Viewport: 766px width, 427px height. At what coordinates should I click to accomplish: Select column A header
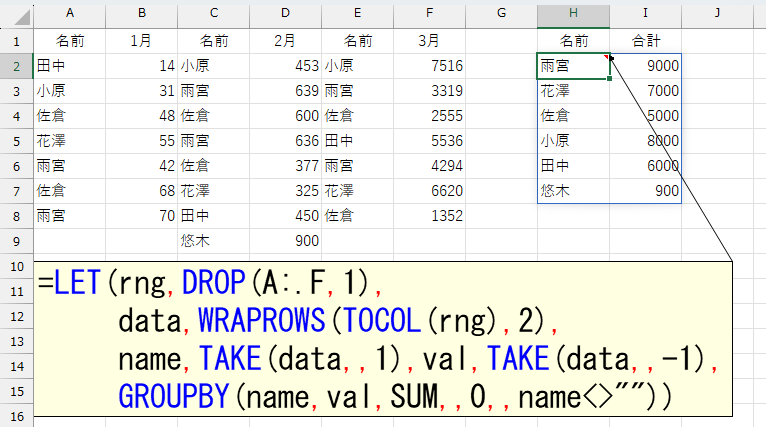point(69,14)
